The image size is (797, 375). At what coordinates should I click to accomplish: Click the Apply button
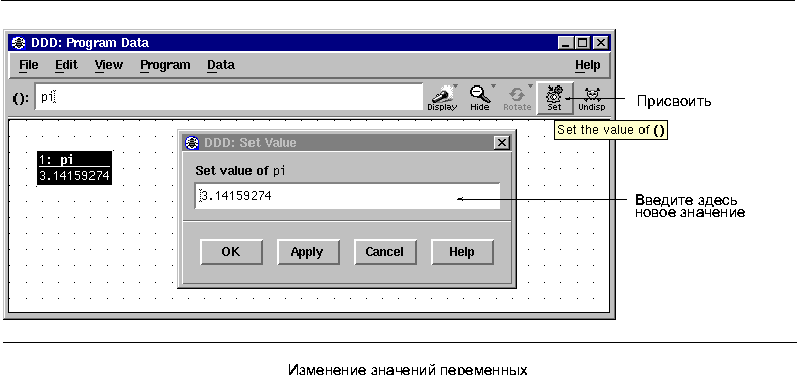point(308,252)
